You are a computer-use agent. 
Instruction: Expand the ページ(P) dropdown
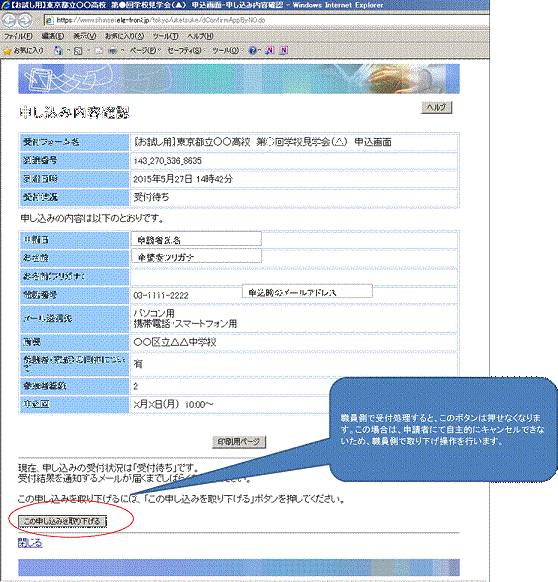144,50
